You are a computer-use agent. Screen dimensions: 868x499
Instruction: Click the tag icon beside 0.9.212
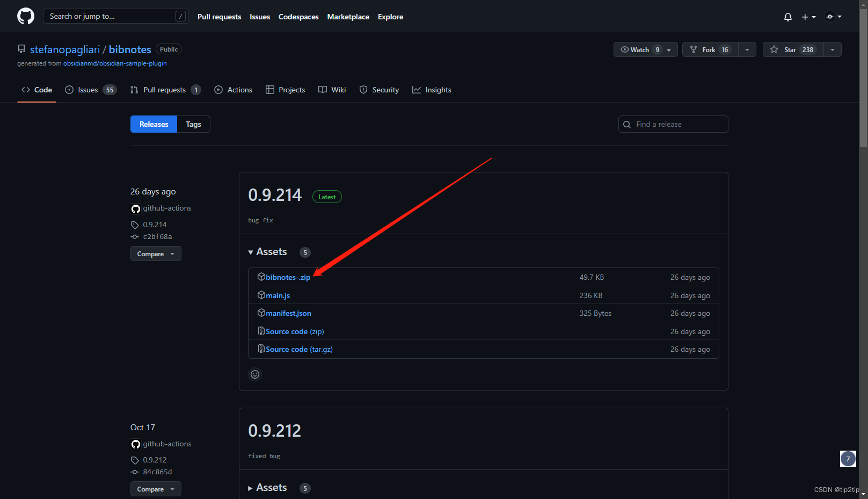[x=135, y=460]
